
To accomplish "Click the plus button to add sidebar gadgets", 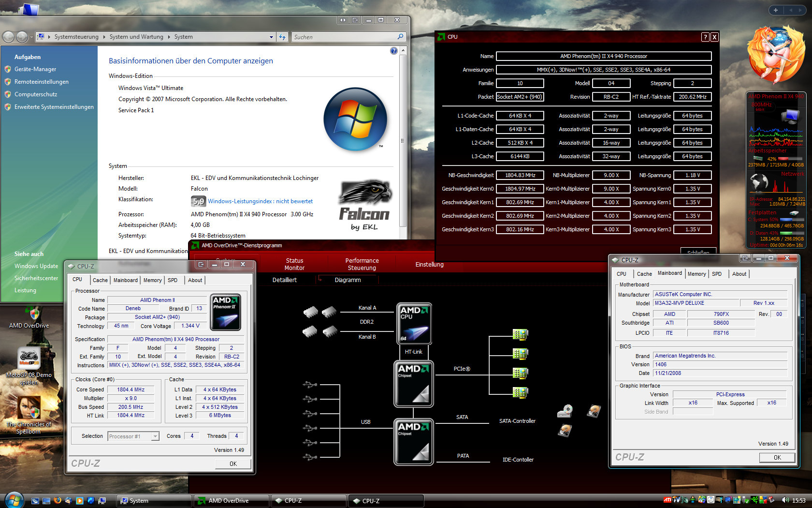I will pos(776,10).
